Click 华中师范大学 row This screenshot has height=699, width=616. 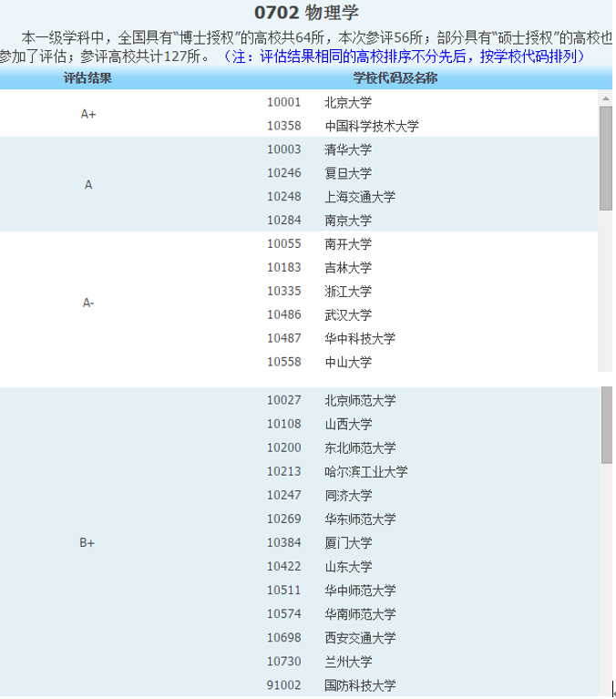pos(360,591)
